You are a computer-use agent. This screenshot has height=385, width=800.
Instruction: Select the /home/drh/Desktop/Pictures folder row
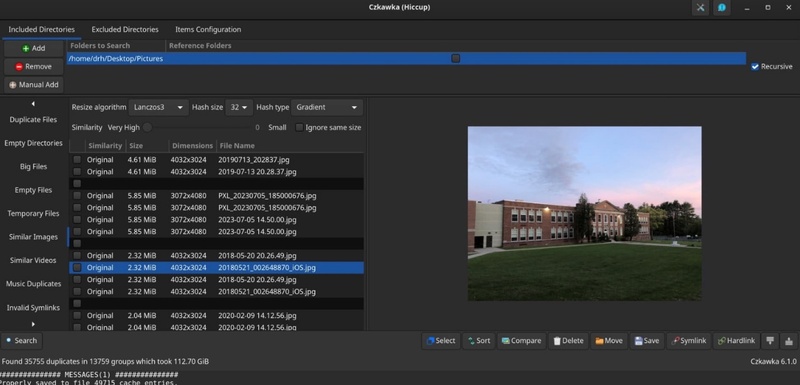(406, 59)
